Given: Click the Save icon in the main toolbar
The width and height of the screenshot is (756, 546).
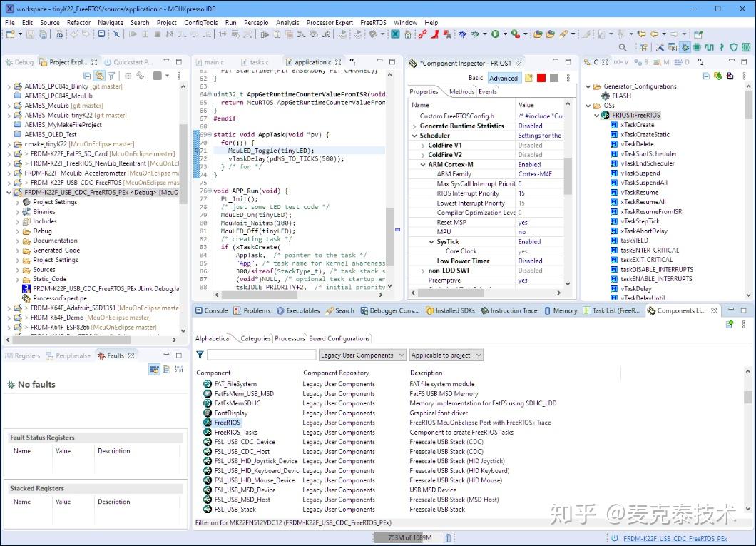Looking at the screenshot, I should tap(31, 34).
